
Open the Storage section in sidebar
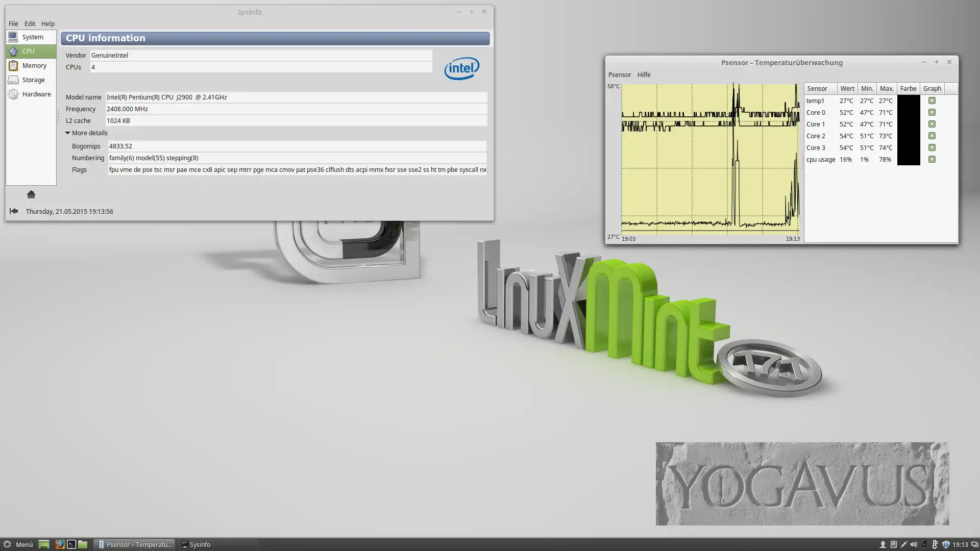tap(33, 80)
